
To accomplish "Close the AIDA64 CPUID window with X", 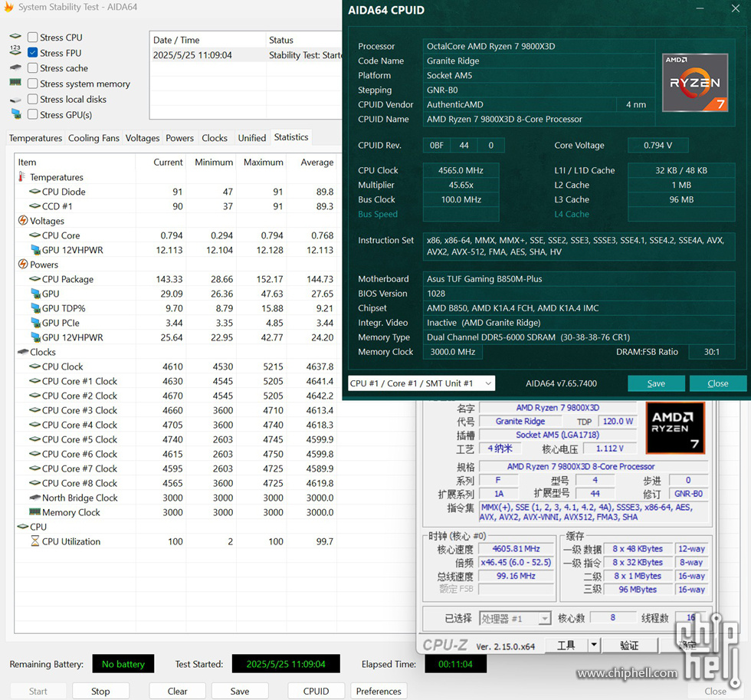I will pyautogui.click(x=736, y=8).
